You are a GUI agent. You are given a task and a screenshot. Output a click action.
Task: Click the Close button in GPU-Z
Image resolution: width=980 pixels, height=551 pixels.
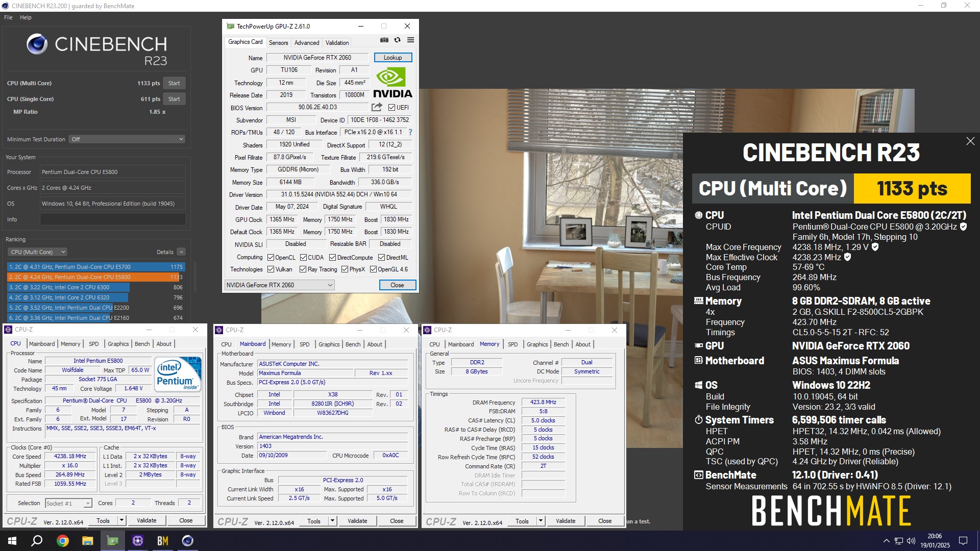pyautogui.click(x=398, y=285)
